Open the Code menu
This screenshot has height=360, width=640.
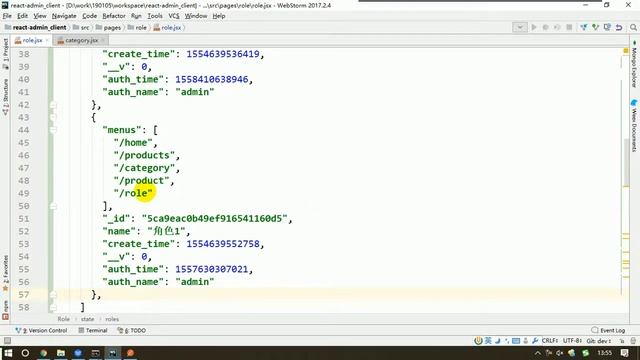click(89, 16)
